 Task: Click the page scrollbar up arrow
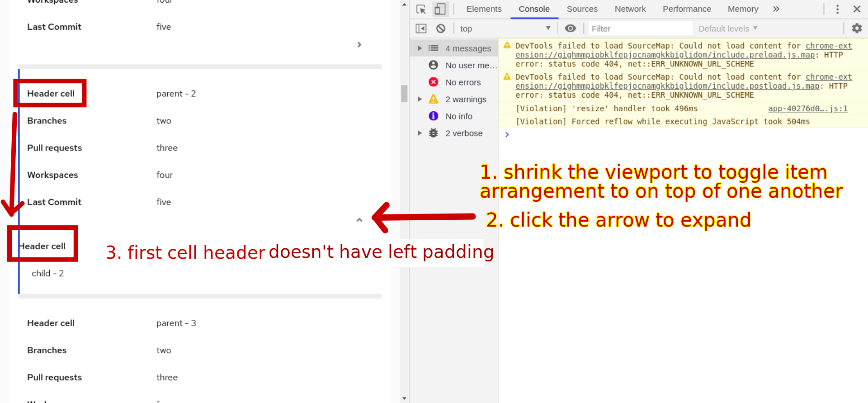pyautogui.click(x=404, y=5)
